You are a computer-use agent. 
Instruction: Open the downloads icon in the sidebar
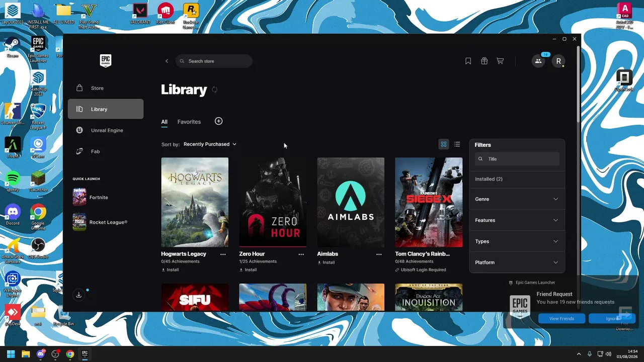coord(79,295)
